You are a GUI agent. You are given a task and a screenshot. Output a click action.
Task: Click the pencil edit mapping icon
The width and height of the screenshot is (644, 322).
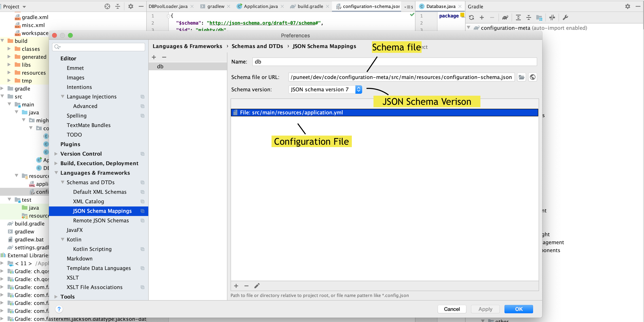tap(257, 286)
